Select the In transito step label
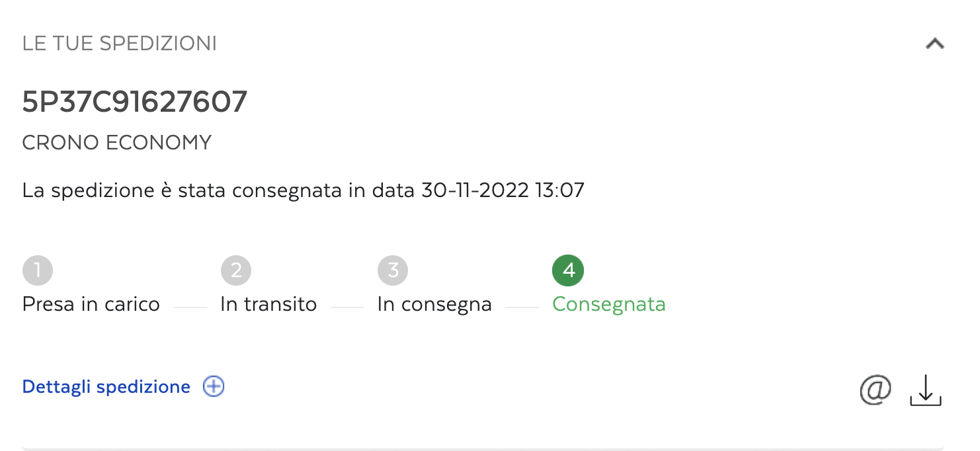The image size is (980, 451). pos(268,304)
